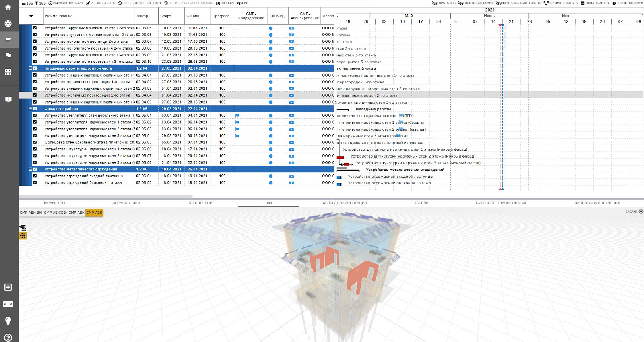The height and width of the screenshot is (342, 644).
Task: Open the globe icon in left sidebar
Action: coord(8,23)
